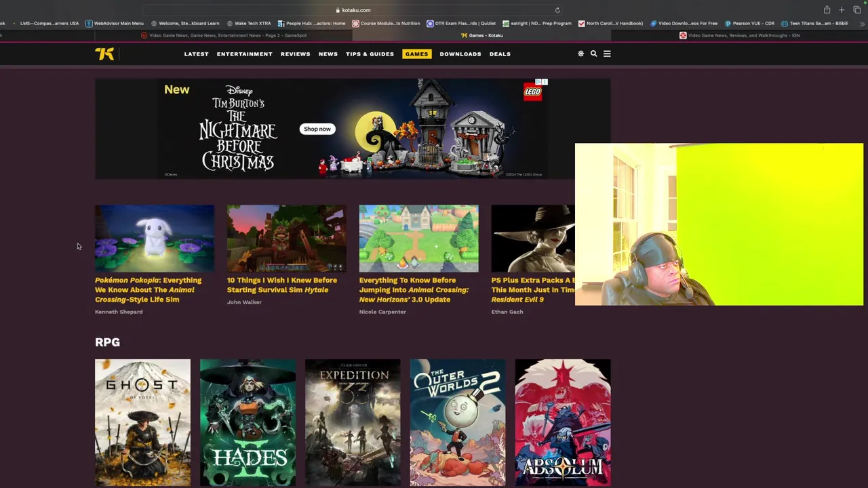Click Shop now in the LEGO ad
Screen dimensions: 868x488
(x=317, y=129)
